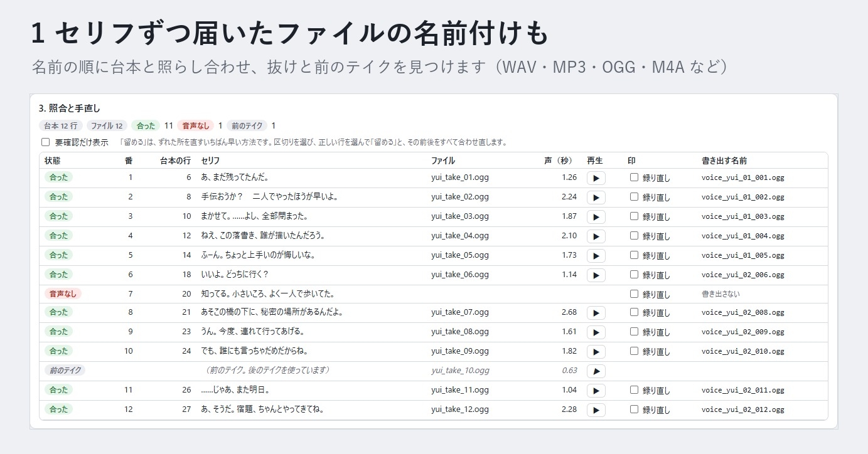The height and width of the screenshot is (454, 868).
Task: Click the ファイル 12 badge
Action: [107, 125]
